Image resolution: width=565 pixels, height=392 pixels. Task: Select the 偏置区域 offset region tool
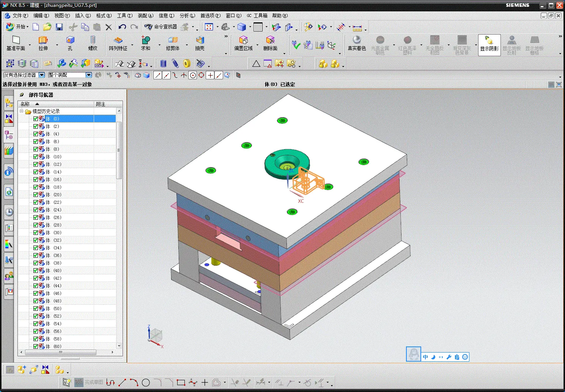pyautogui.click(x=243, y=43)
